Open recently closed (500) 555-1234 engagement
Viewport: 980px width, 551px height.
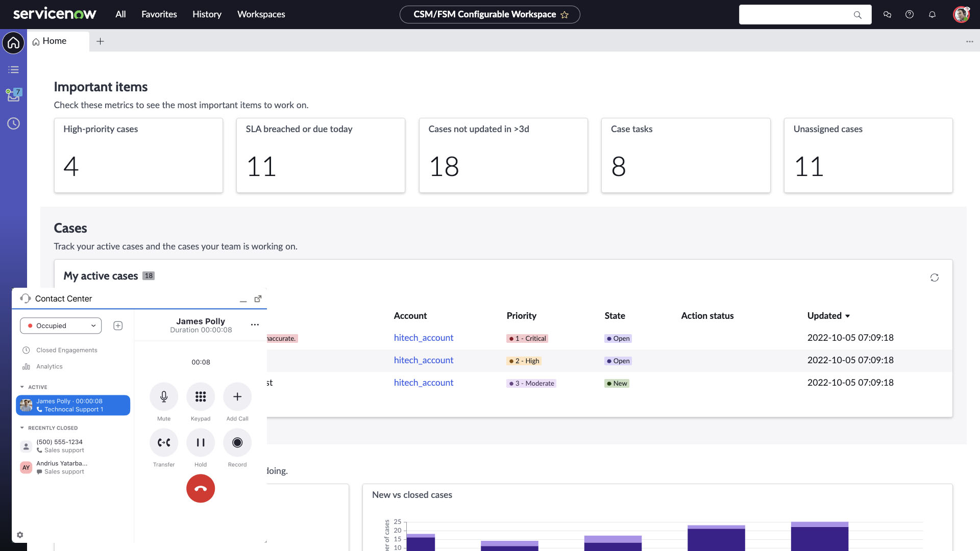pyautogui.click(x=73, y=446)
